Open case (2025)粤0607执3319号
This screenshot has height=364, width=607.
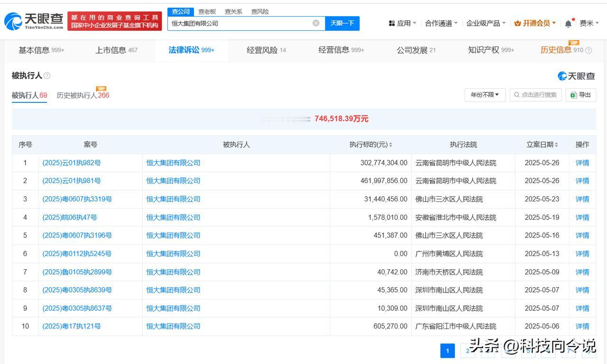click(x=77, y=199)
